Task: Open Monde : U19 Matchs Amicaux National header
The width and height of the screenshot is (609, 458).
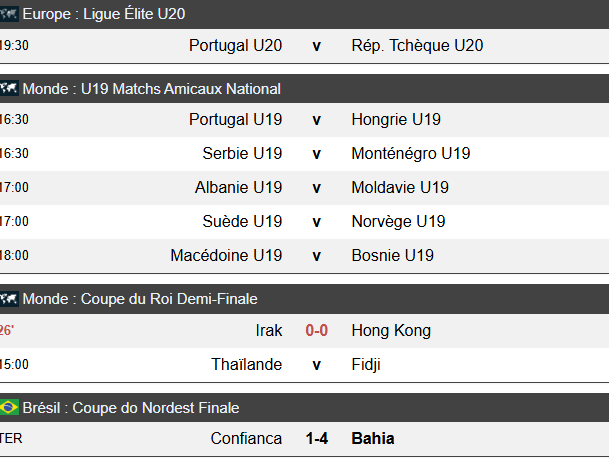Action: (x=151, y=89)
